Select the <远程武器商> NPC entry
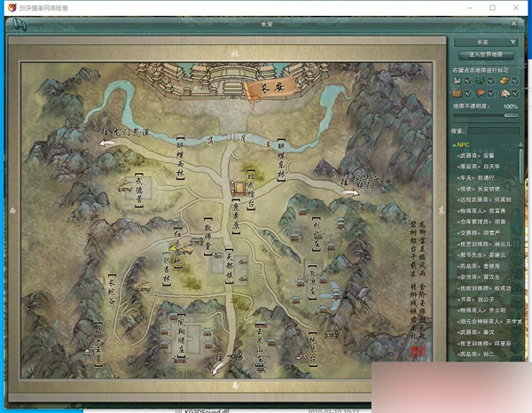This screenshot has width=532, height=413. coord(484,199)
